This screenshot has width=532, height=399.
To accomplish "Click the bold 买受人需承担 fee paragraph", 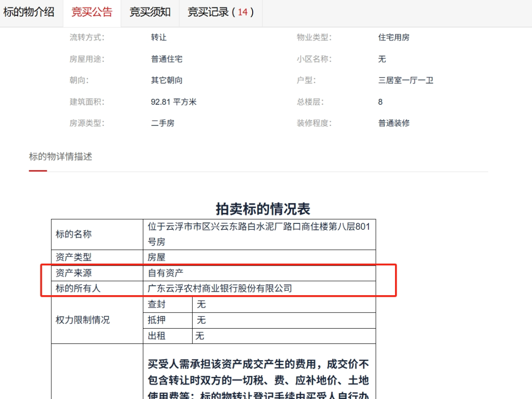I will click(259, 379).
